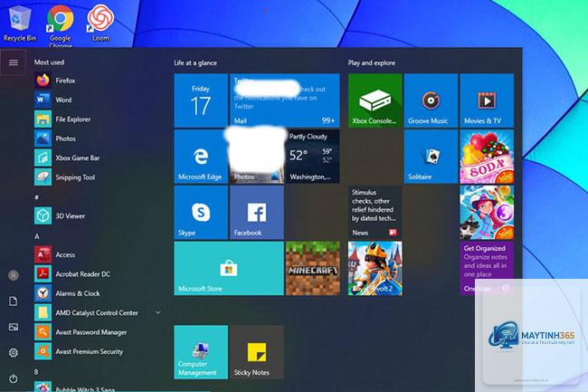Viewport: 588px width, 392px height.
Task: Open Sticky Notes tile
Action: tap(257, 352)
